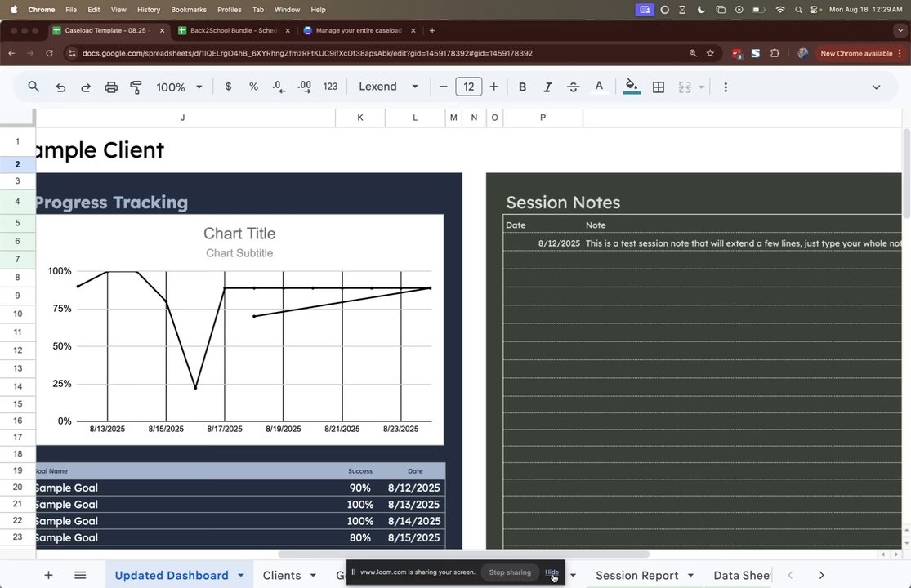Switch to Back2School Bundle browser tab

(x=234, y=31)
